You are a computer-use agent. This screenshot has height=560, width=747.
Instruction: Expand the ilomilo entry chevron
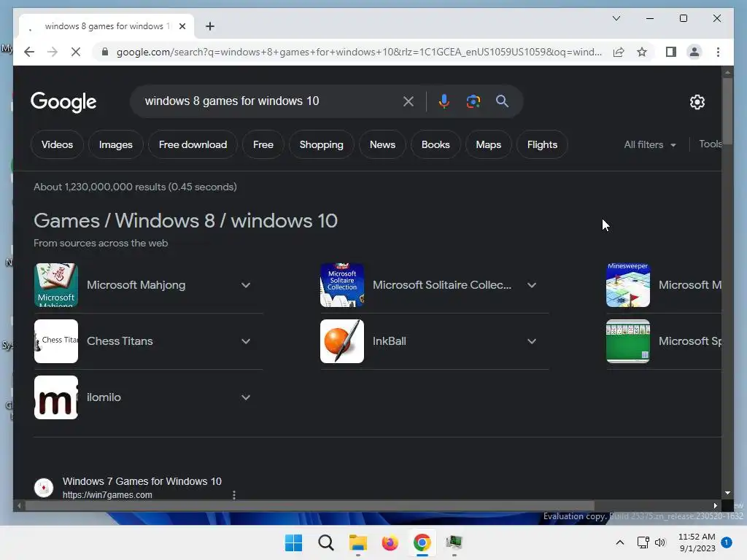[x=245, y=397]
